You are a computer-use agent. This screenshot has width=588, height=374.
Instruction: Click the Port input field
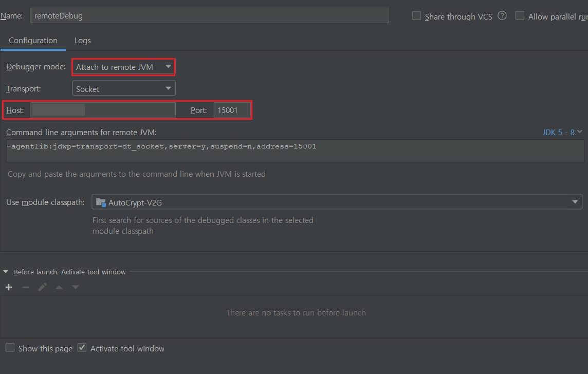[232, 110]
